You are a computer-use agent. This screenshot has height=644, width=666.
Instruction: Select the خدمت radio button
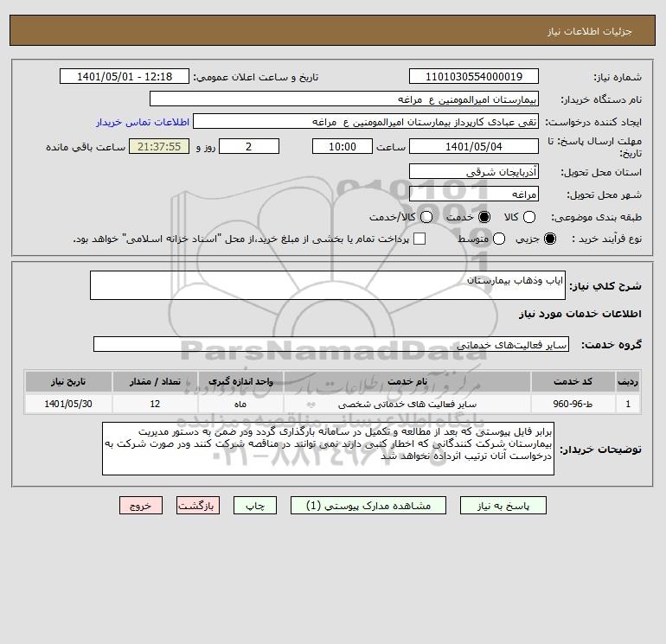(483, 217)
